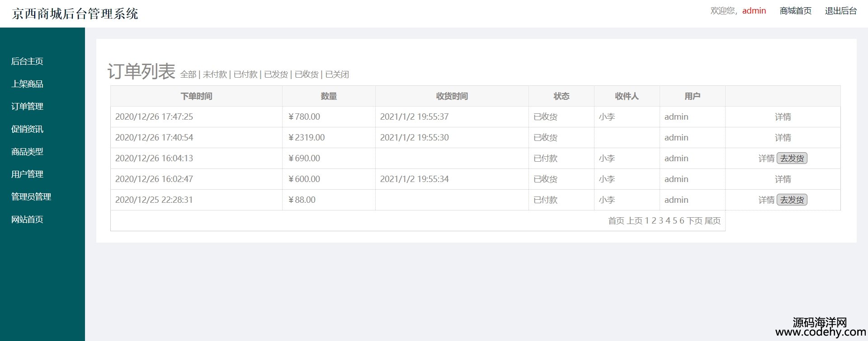Open 商城首页 link in header
The image size is (868, 341).
[x=795, y=11]
